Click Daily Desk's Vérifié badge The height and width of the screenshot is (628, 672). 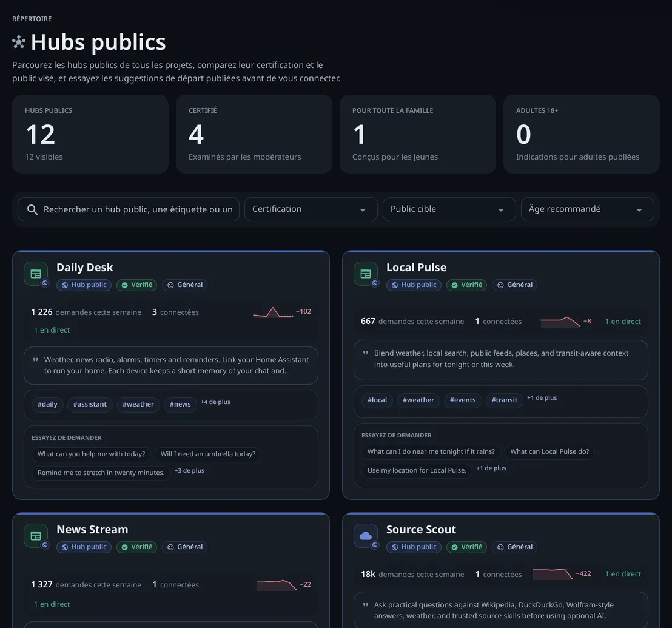coord(136,285)
